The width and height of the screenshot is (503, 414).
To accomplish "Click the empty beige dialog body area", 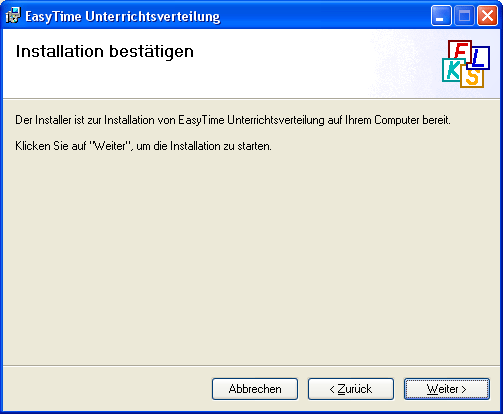I will click(x=251, y=257).
